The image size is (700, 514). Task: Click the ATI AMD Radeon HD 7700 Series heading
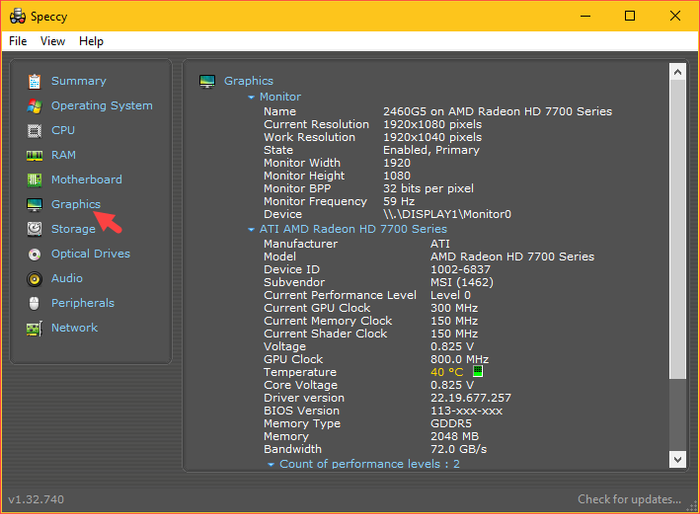353,229
